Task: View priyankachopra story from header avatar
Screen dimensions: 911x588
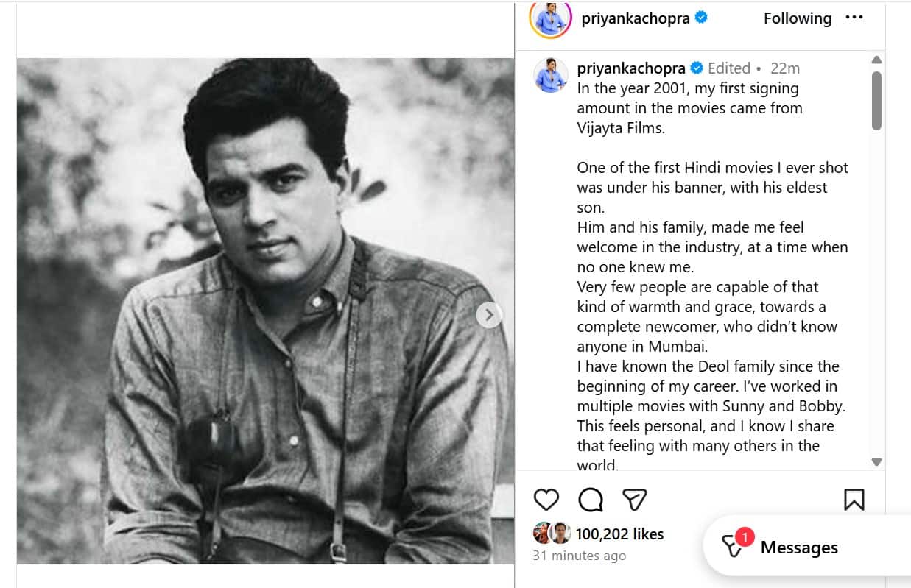Action: (550, 18)
